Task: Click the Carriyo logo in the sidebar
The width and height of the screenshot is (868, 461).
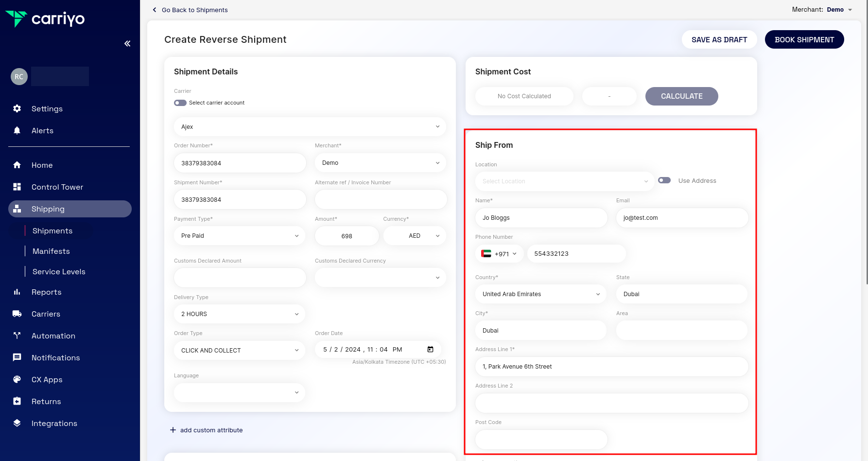Action: pyautogui.click(x=46, y=19)
